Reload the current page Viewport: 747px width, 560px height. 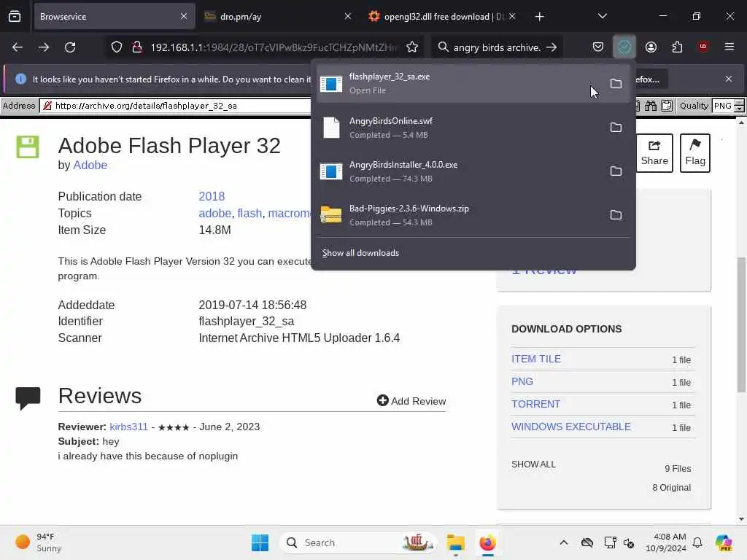(70, 47)
